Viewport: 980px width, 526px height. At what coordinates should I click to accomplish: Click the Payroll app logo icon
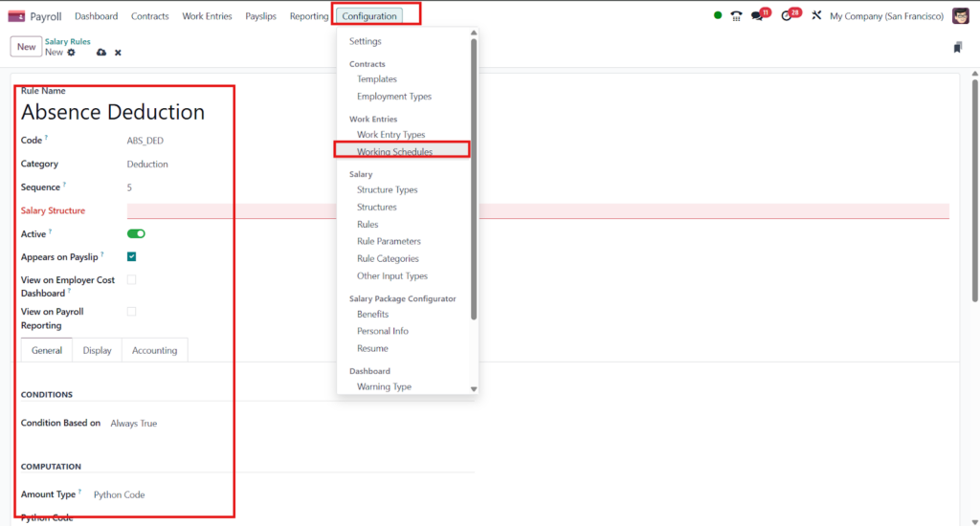16,16
